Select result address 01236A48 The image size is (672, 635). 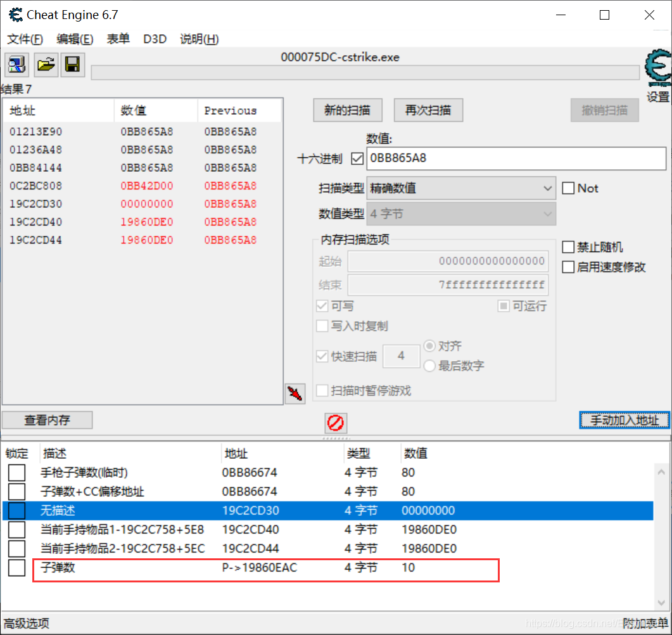coord(36,150)
